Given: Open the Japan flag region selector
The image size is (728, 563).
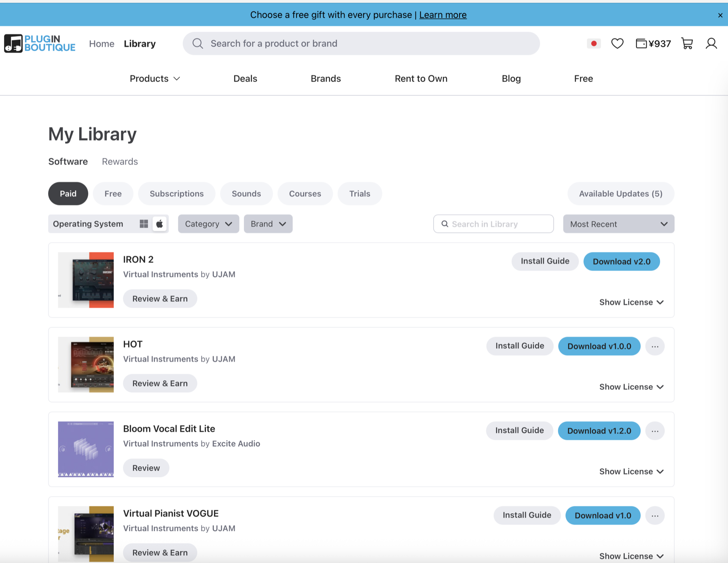Looking at the screenshot, I should pos(594,43).
